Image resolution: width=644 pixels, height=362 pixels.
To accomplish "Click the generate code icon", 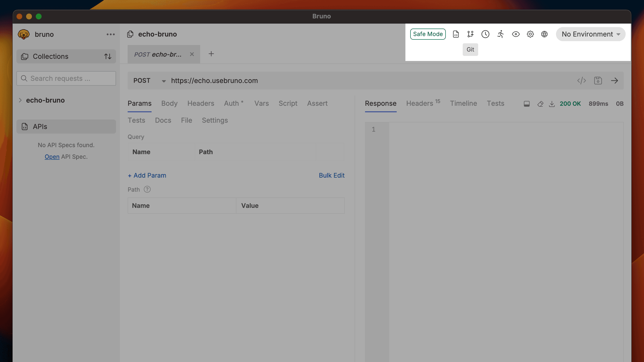I will [x=581, y=81].
